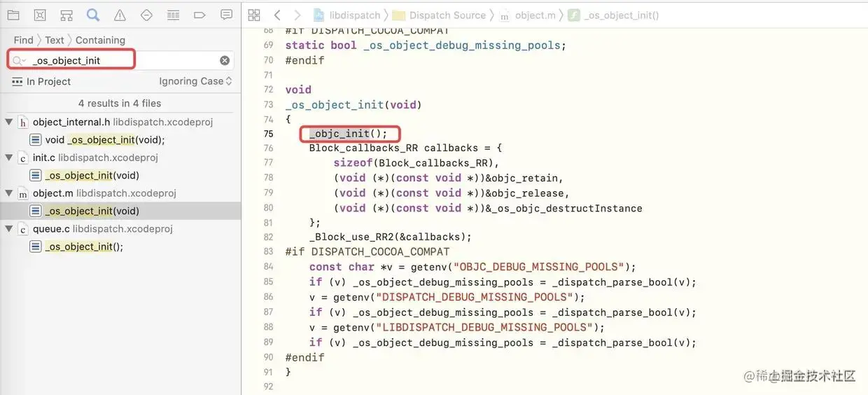Click the search field with _os_object_init
868x395 pixels.
120,60
